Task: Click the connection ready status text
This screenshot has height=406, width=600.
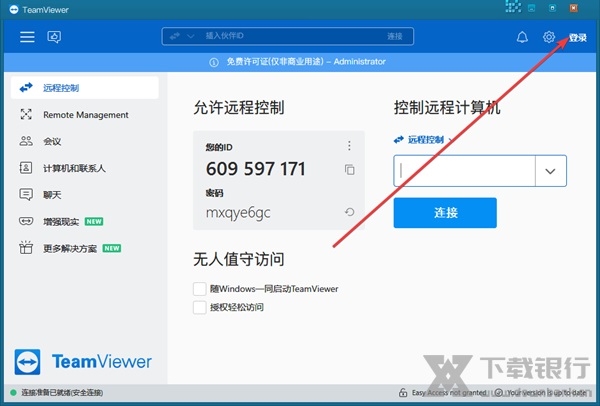Action: (x=62, y=393)
